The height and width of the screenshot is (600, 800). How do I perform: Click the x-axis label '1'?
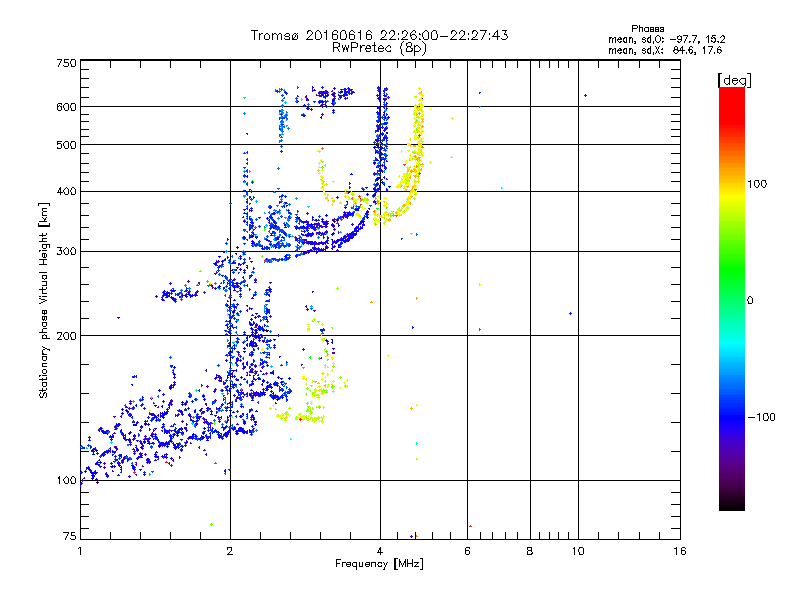(80, 551)
